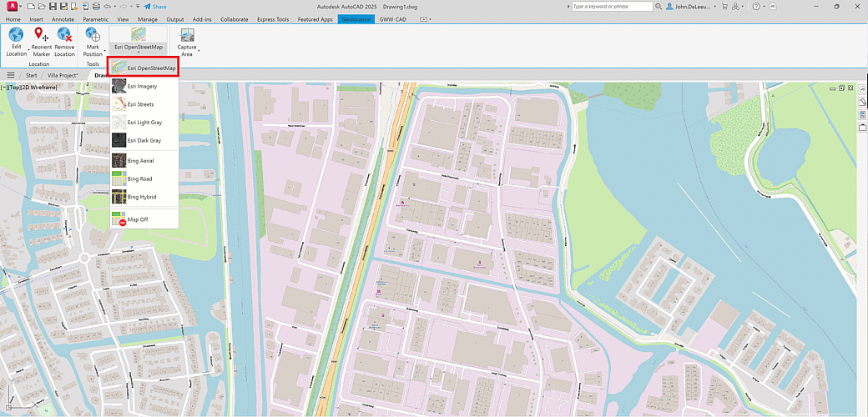The width and height of the screenshot is (868, 417).
Task: Select the Reorient Marker tool
Action: [x=41, y=35]
